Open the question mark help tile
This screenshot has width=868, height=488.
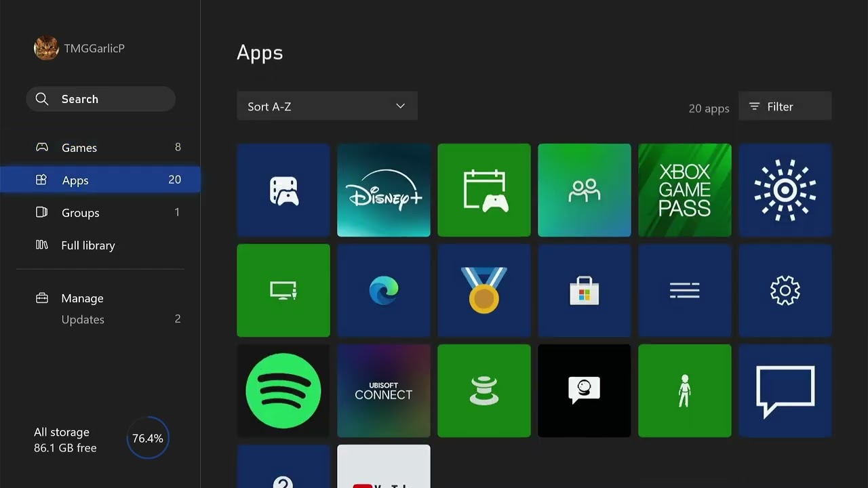[283, 466]
